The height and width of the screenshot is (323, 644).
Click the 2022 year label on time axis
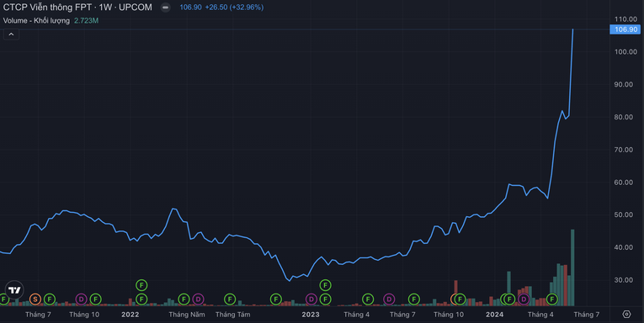pyautogui.click(x=130, y=315)
